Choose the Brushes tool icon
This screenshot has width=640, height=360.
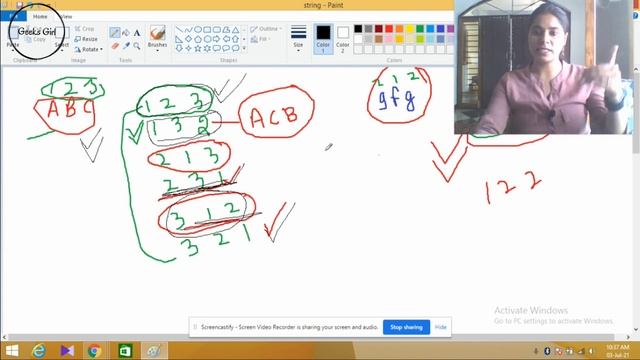[x=158, y=32]
